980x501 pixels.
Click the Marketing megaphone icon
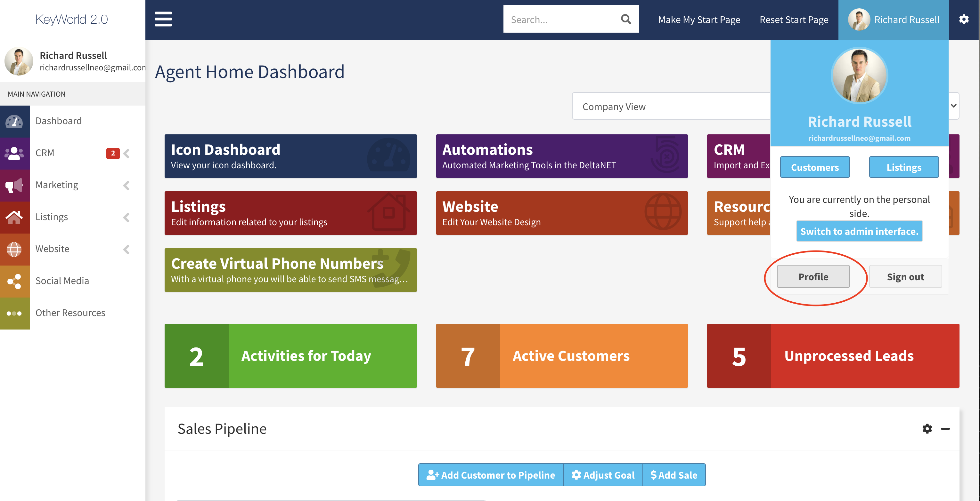tap(14, 186)
